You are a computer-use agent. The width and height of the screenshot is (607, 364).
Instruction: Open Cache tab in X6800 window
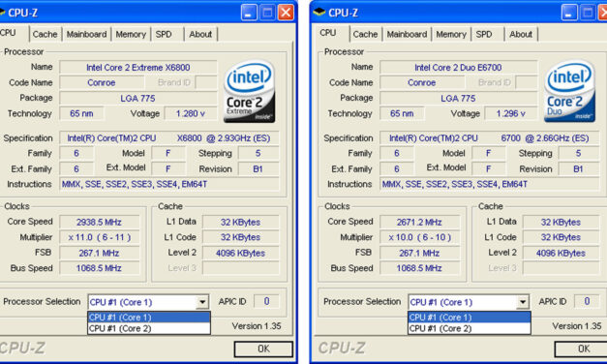45,34
